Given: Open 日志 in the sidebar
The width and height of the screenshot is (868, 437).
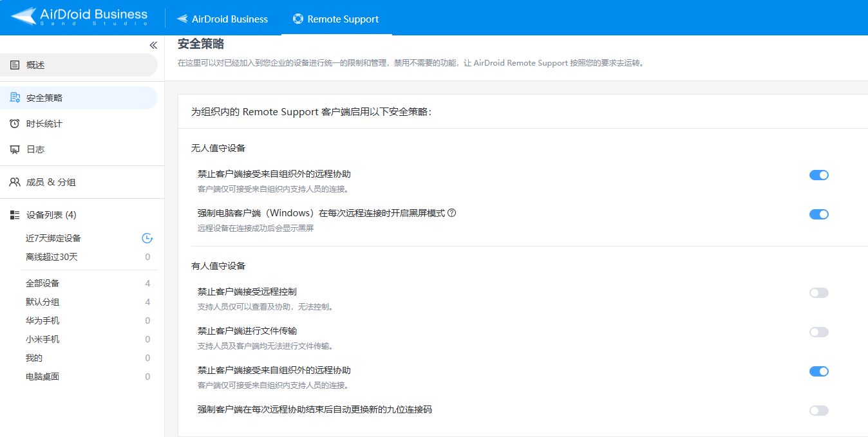Looking at the screenshot, I should tap(79, 149).
